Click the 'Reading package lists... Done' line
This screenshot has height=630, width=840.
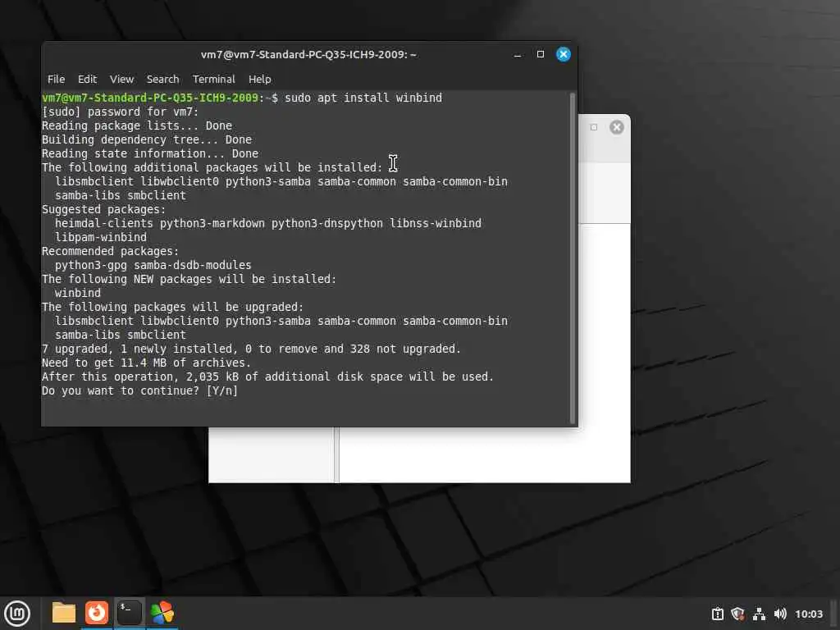click(137, 126)
